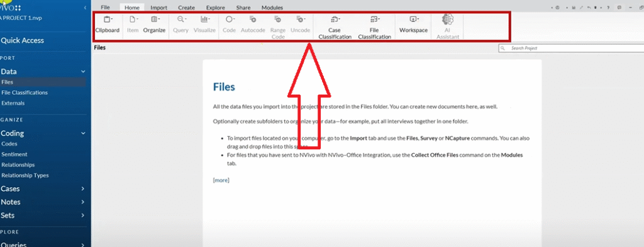Click the magnifier icon in Search Project
This screenshot has height=247, width=644.
point(502,48)
